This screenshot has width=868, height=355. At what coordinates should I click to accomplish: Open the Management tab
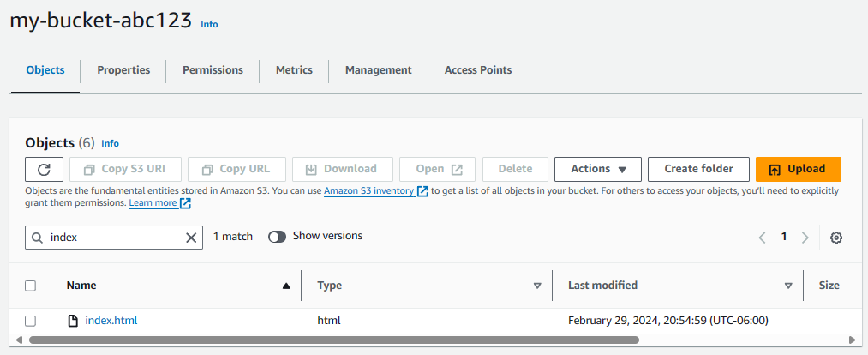[378, 70]
